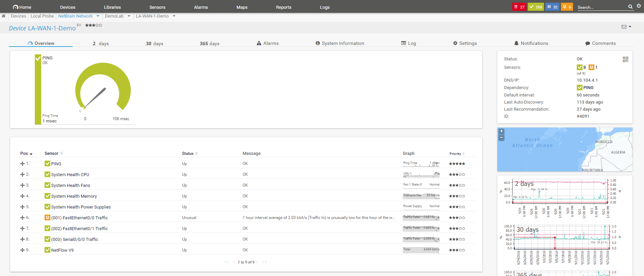Click the logout power icon
Screen dimensions: 644x276
(639, 6)
